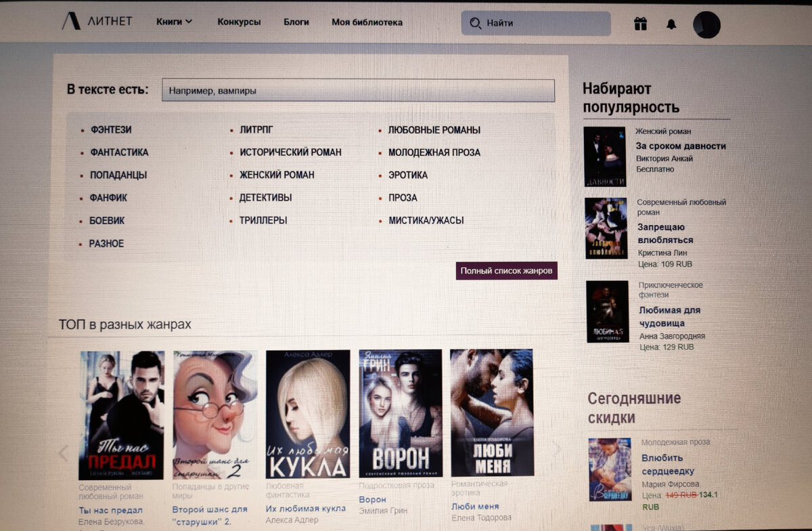This screenshot has height=531, width=812.
Task: Open author Эмилия Грин link
Action: pyautogui.click(x=384, y=511)
